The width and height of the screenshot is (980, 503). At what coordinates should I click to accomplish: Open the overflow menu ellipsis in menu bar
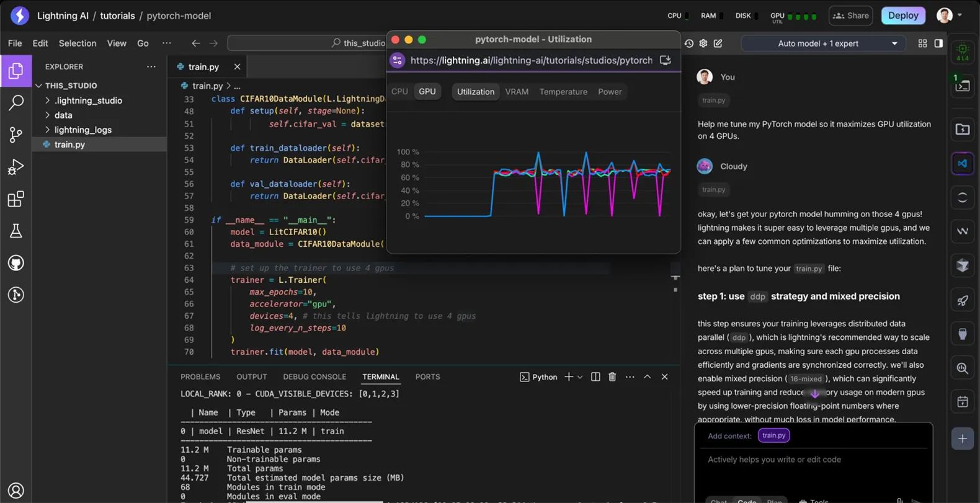coord(166,43)
